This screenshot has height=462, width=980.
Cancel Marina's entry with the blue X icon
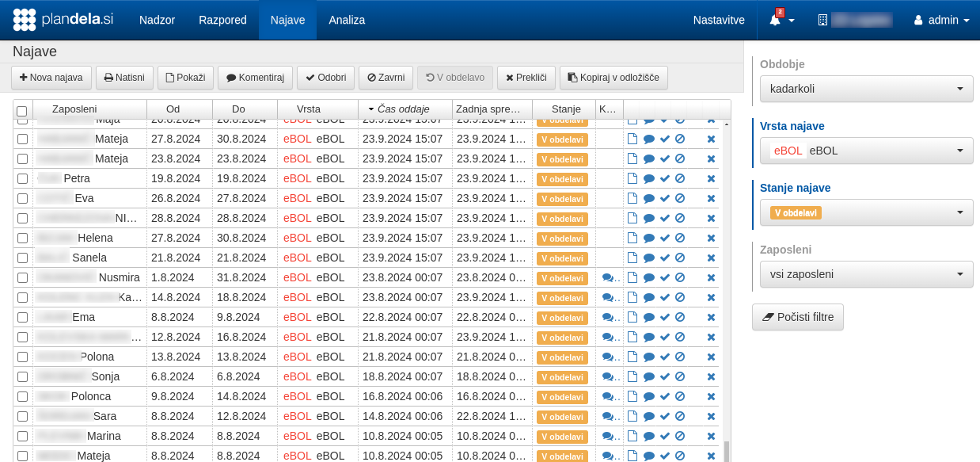(x=711, y=436)
